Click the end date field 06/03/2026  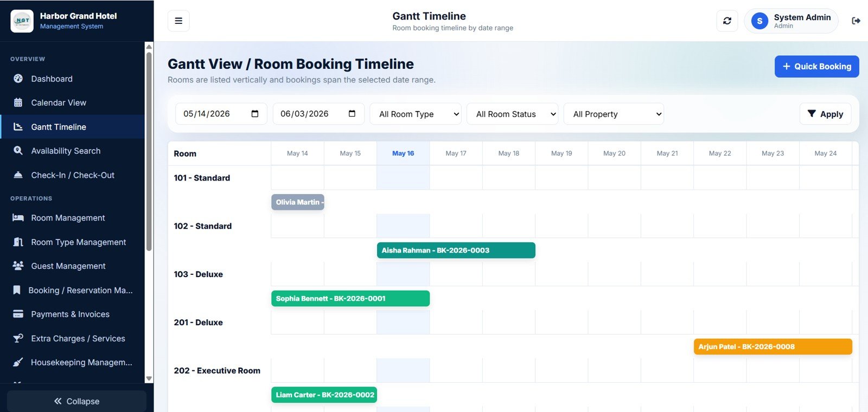(x=318, y=114)
